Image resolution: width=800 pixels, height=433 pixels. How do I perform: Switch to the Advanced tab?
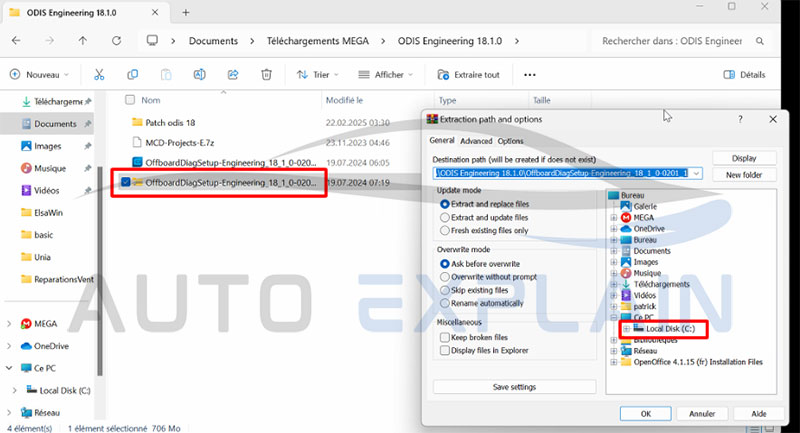pos(476,141)
